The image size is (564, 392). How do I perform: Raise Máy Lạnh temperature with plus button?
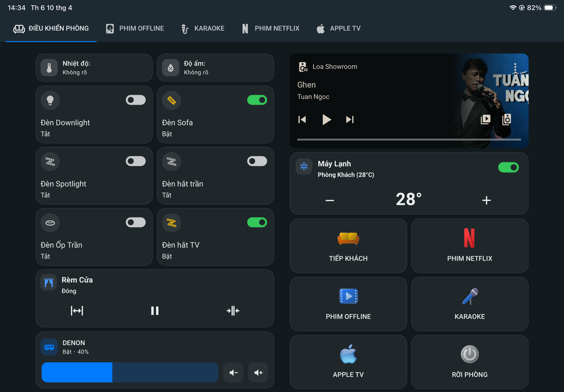coord(486,200)
